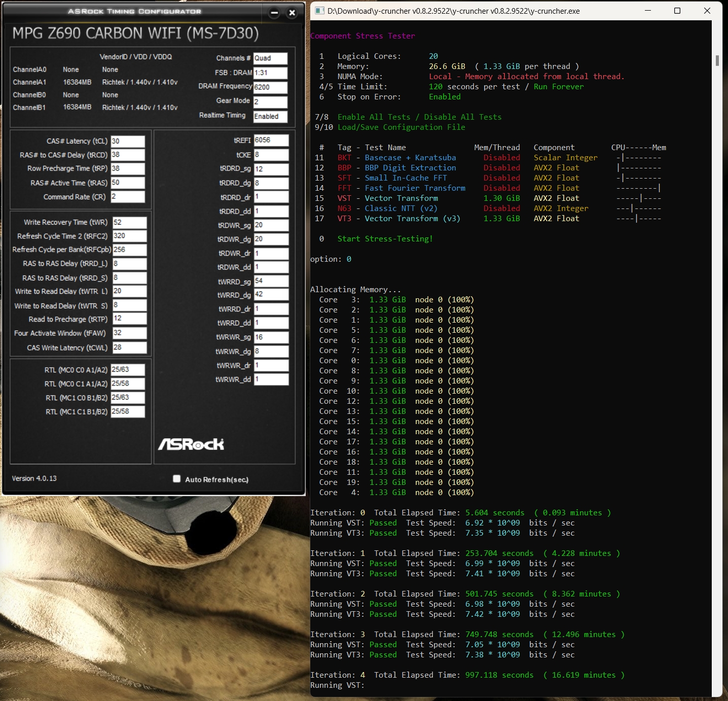Select the tREFI value field
The height and width of the screenshot is (701, 728).
(x=271, y=141)
